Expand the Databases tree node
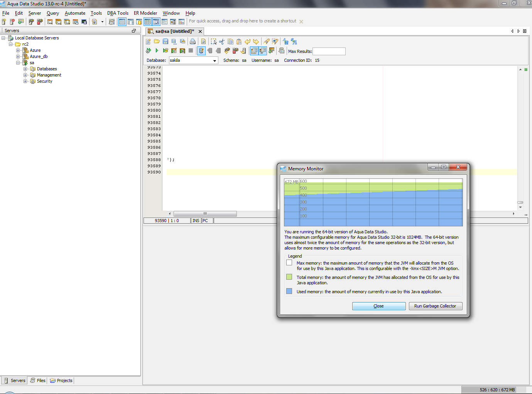This screenshot has height=394, width=532. pos(25,69)
